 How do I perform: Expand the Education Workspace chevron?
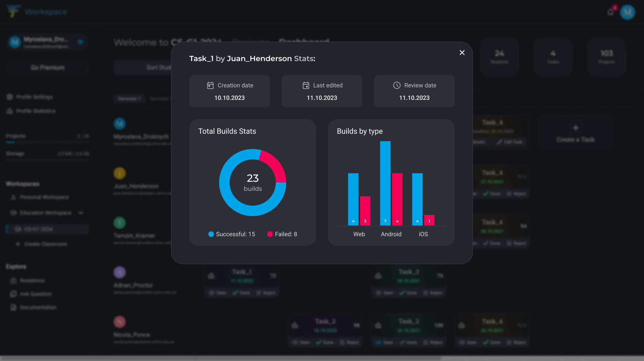(81, 213)
